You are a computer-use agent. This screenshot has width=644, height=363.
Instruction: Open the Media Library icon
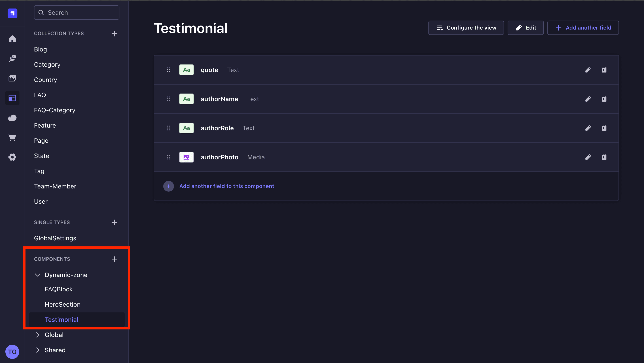[12, 78]
